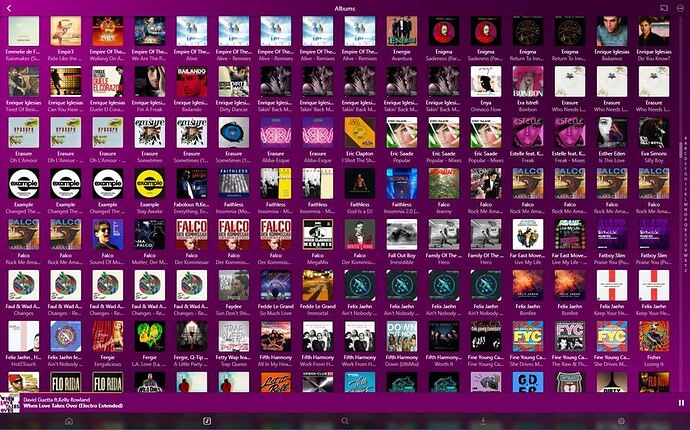Open Fisher 'Losing It' album

[x=654, y=336]
